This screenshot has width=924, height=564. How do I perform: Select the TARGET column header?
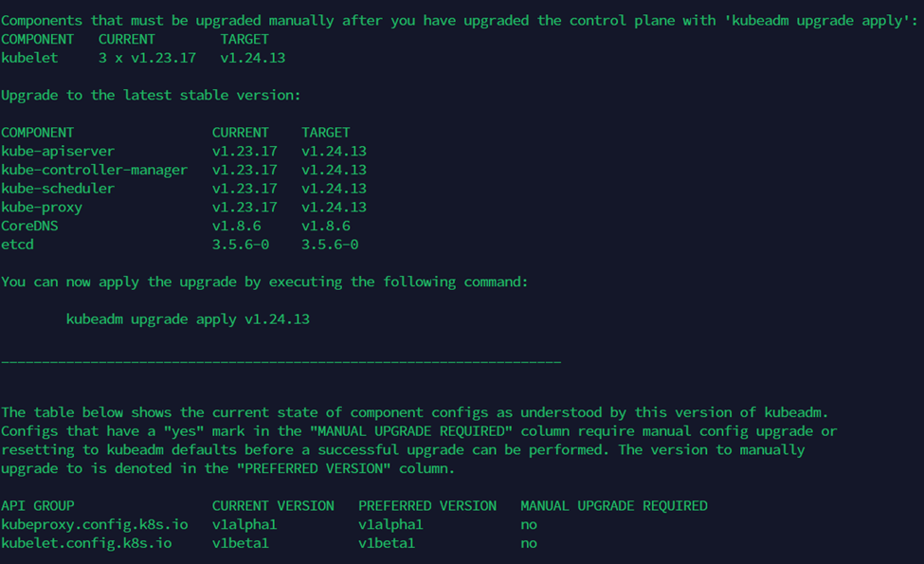click(x=322, y=132)
